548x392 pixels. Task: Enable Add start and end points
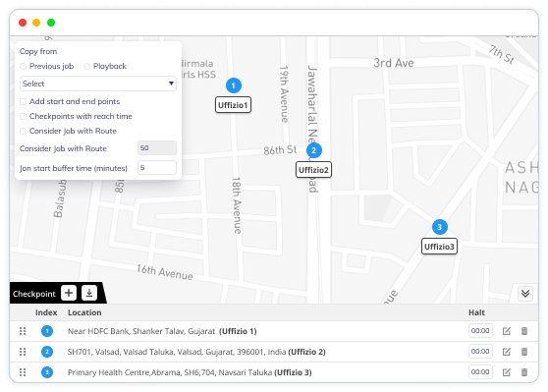coord(23,102)
